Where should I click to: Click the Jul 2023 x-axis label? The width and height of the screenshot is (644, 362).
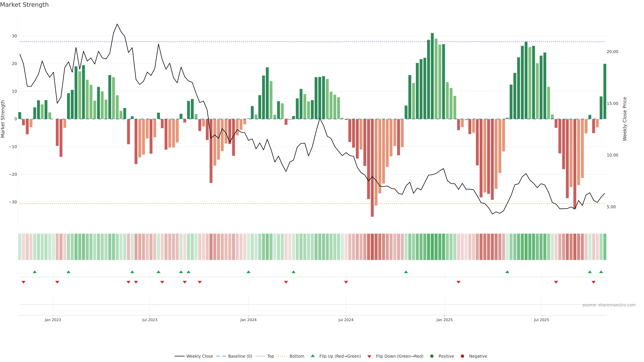[x=150, y=320]
